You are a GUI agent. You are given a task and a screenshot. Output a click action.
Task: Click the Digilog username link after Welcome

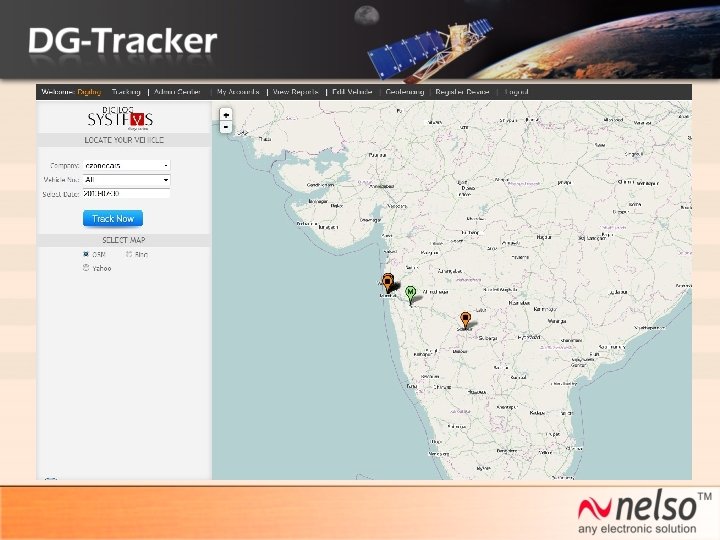89,92
